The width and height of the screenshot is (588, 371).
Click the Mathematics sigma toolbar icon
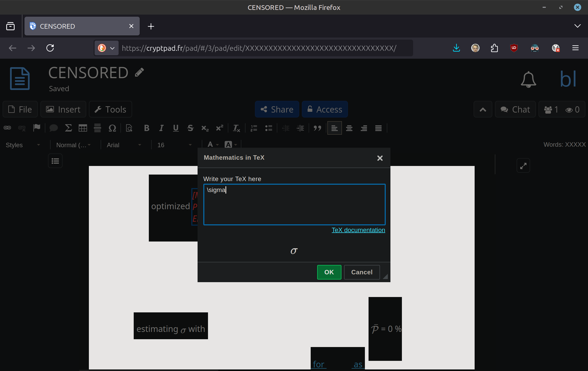[x=68, y=128]
